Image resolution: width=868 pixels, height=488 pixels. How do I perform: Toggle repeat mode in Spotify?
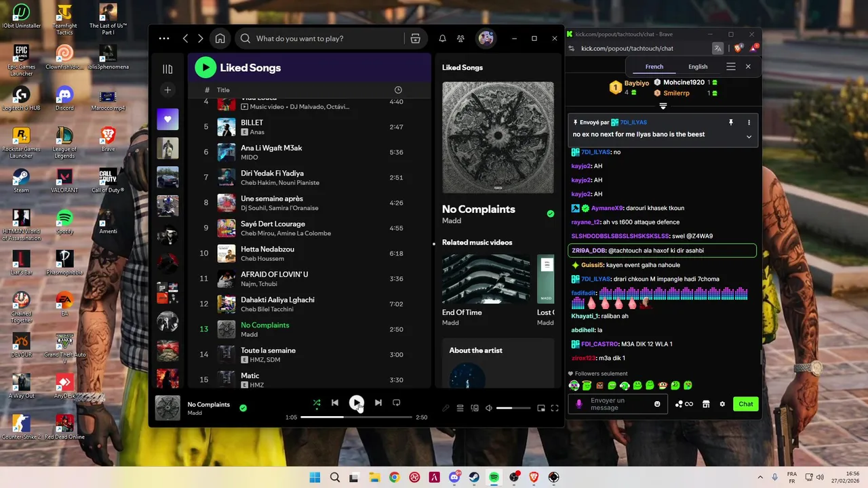click(397, 403)
